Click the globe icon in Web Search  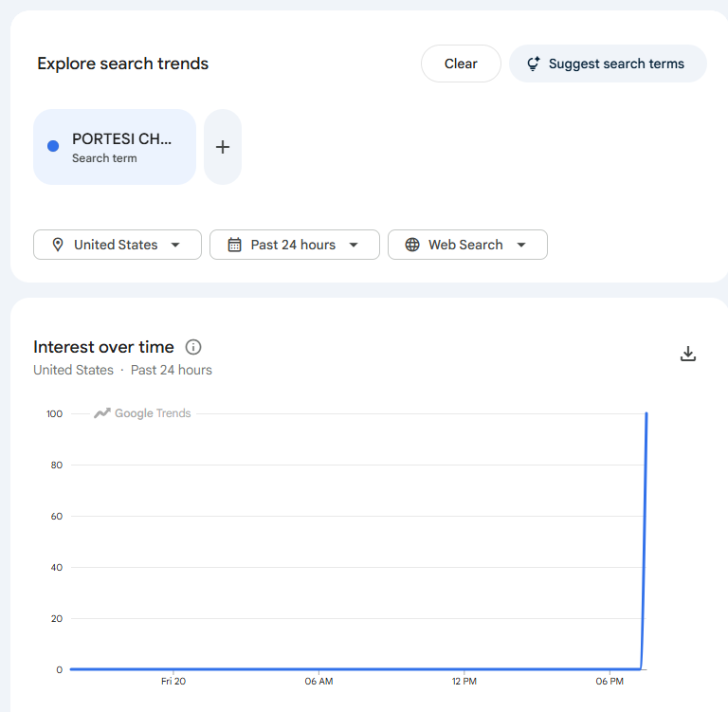coord(412,245)
